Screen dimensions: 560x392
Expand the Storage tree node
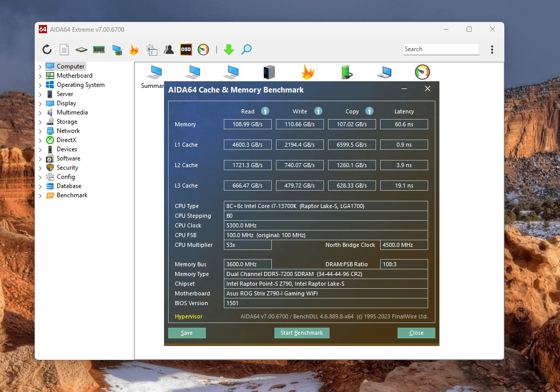[40, 122]
